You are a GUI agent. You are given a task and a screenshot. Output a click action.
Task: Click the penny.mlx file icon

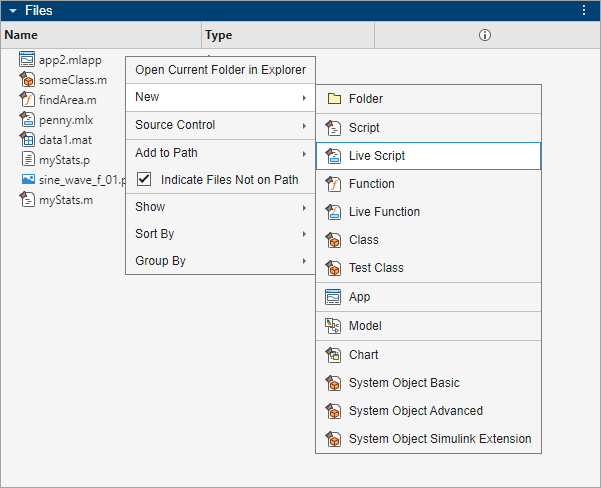coord(28,119)
